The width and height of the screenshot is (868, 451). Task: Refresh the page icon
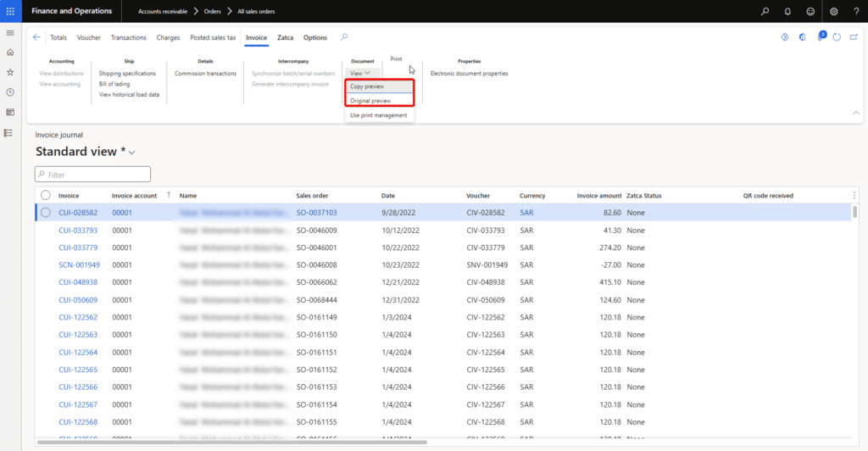click(x=837, y=37)
